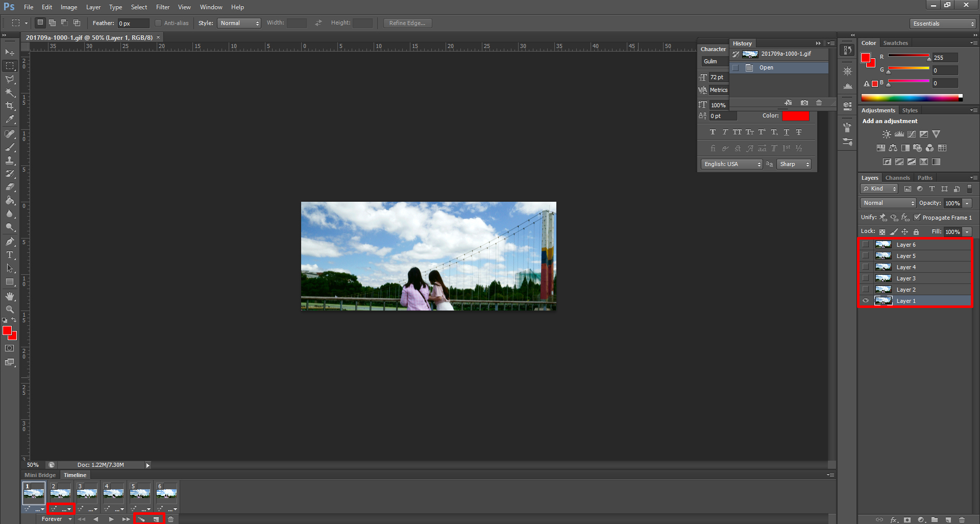The image size is (980, 524).
Task: Select frame 4 thumbnail in Timeline
Action: click(x=113, y=493)
